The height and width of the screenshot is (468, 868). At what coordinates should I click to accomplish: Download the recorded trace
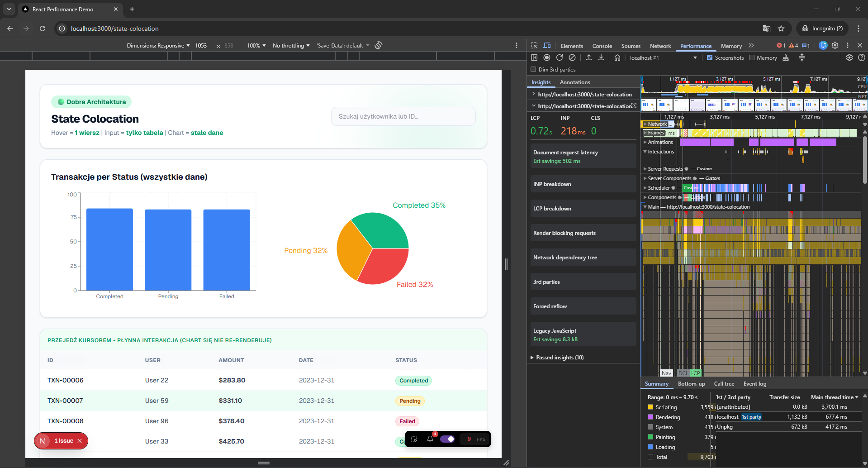(x=601, y=57)
